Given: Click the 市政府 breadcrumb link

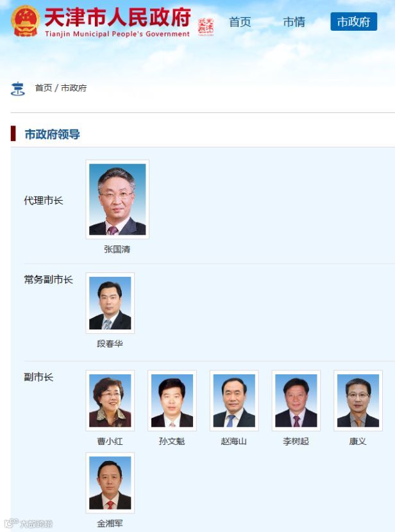Looking at the screenshot, I should tap(74, 88).
